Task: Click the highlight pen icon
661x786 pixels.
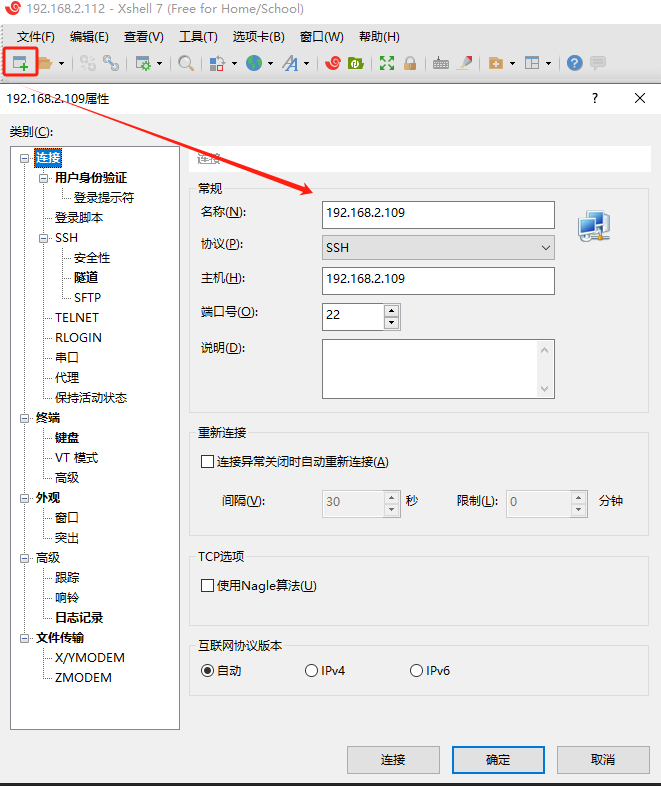Action: (465, 63)
